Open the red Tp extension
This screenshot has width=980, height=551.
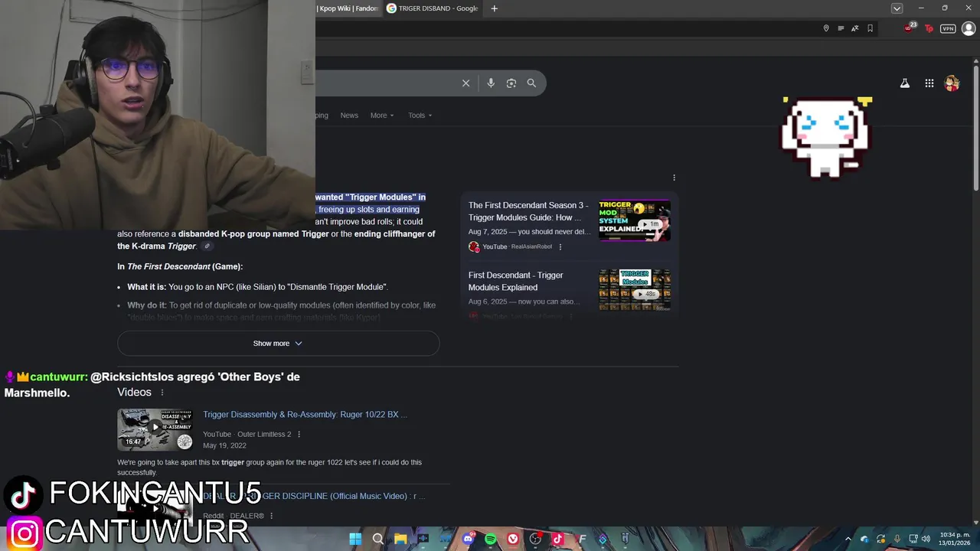click(929, 28)
